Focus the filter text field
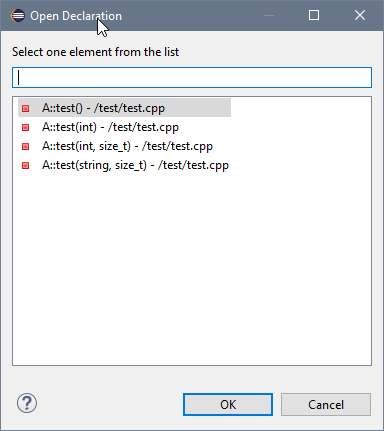The image size is (384, 431). pyautogui.click(x=192, y=78)
